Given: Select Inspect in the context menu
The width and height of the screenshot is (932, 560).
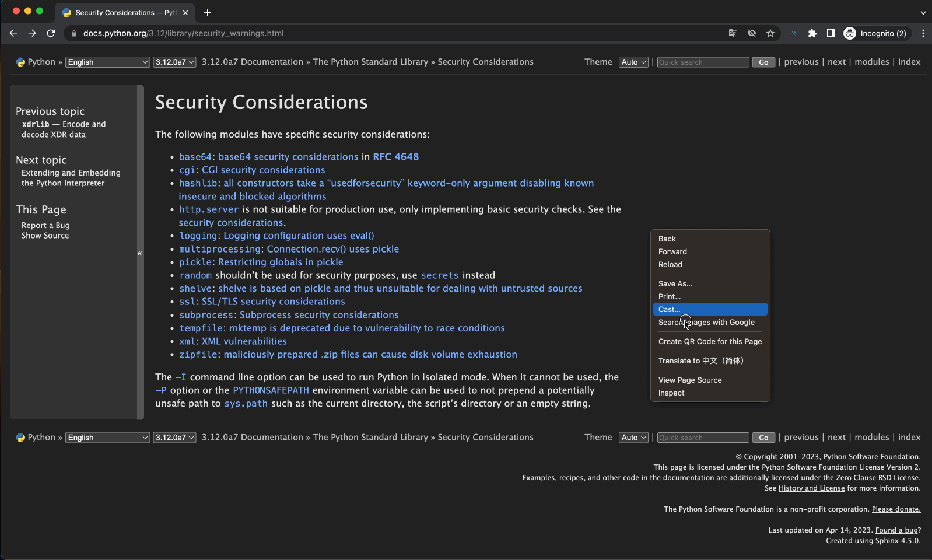Looking at the screenshot, I should (x=671, y=393).
